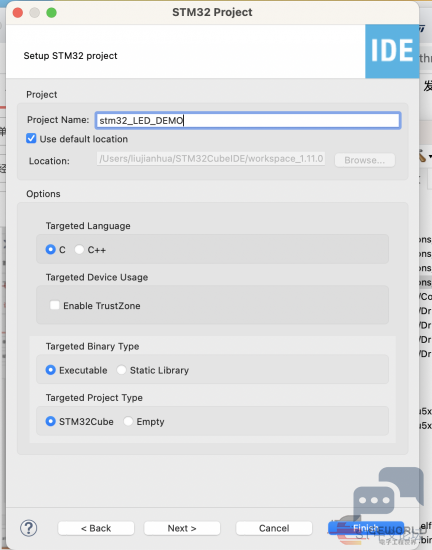Click the chat bubble overlay icon

coord(388,492)
